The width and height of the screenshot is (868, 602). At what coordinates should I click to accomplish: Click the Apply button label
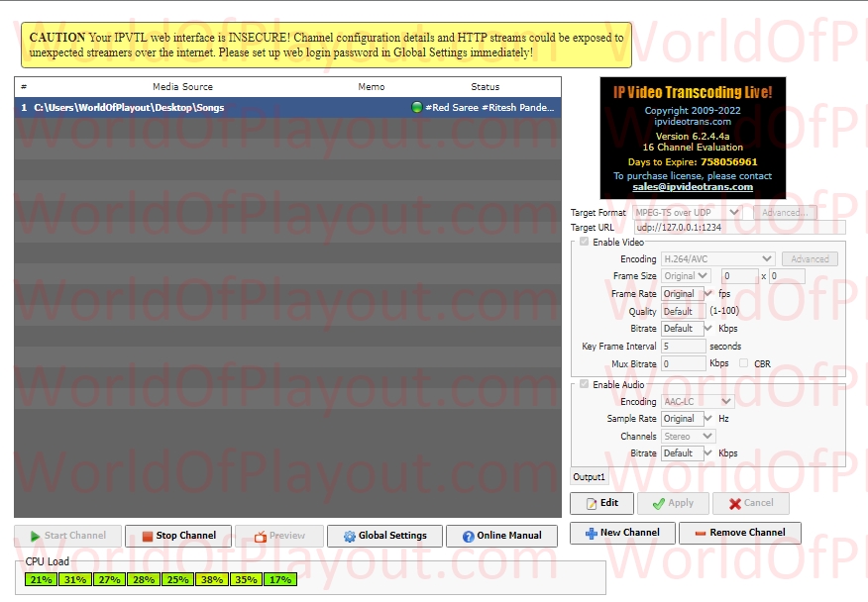681,503
